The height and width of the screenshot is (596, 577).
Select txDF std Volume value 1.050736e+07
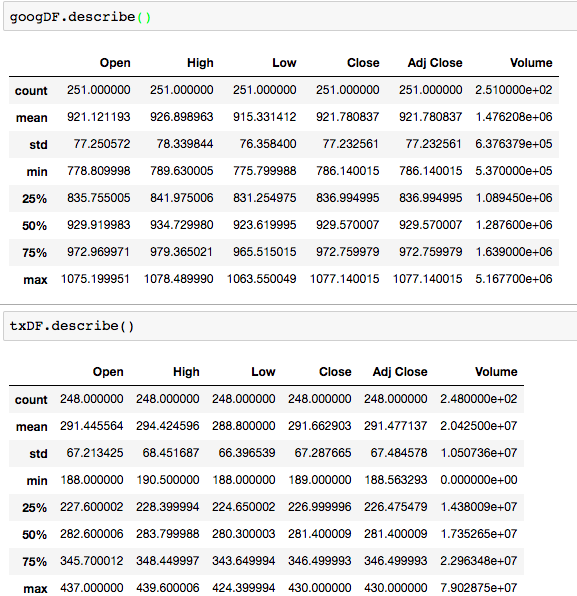479,453
